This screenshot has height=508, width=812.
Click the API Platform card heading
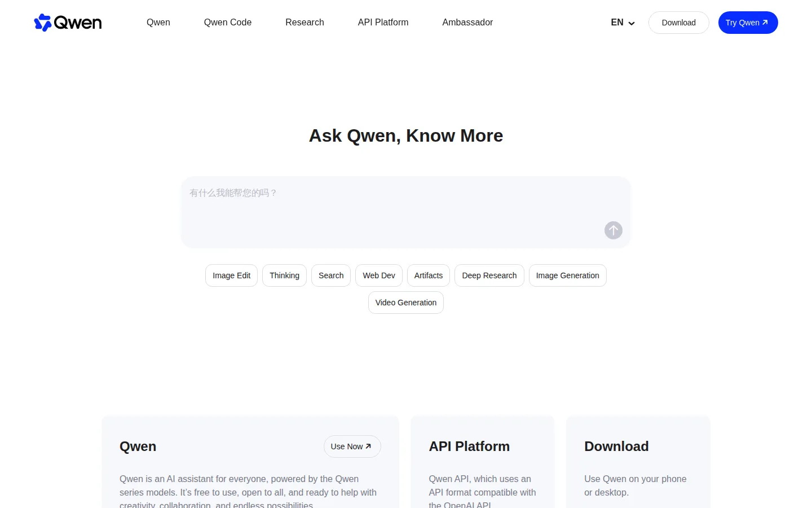pyautogui.click(x=469, y=446)
